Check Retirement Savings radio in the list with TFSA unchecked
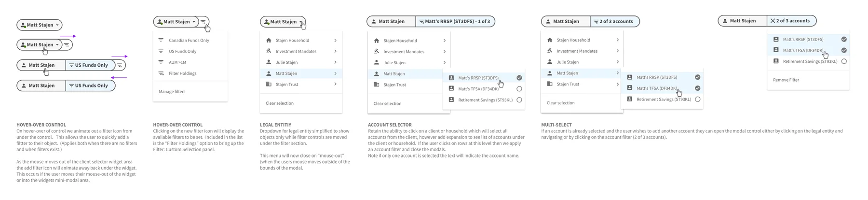 [519, 100]
